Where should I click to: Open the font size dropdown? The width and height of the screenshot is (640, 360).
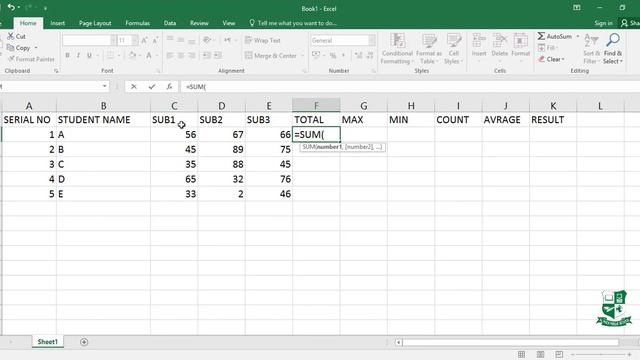pyautogui.click(x=135, y=40)
